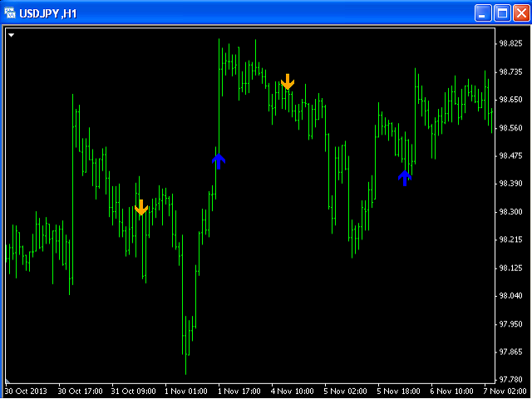Click the 98.825 price label

[x=510, y=43]
